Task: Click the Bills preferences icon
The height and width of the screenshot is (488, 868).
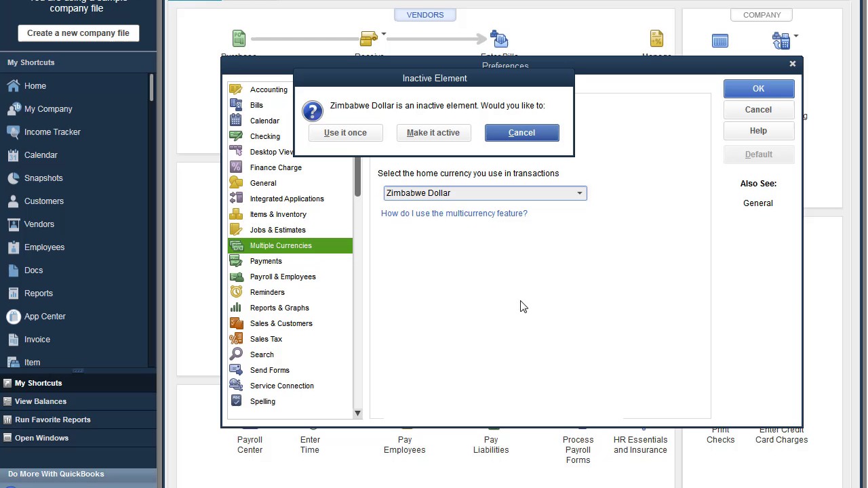Action: [236, 105]
